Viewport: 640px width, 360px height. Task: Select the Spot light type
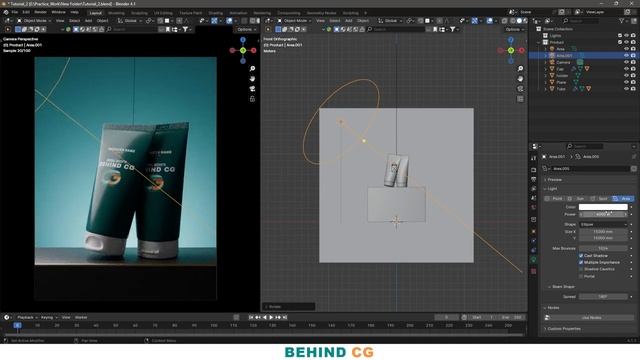[x=600, y=199]
